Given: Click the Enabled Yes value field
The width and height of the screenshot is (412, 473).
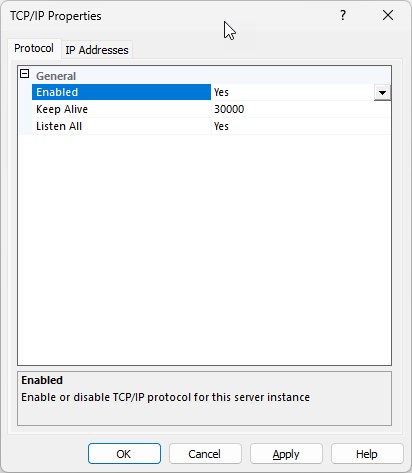Looking at the screenshot, I should pos(293,92).
